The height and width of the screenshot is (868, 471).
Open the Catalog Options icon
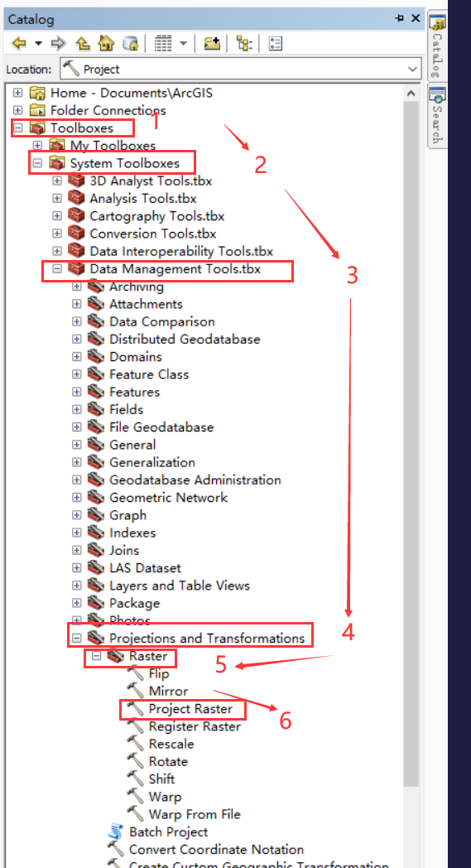(x=275, y=42)
